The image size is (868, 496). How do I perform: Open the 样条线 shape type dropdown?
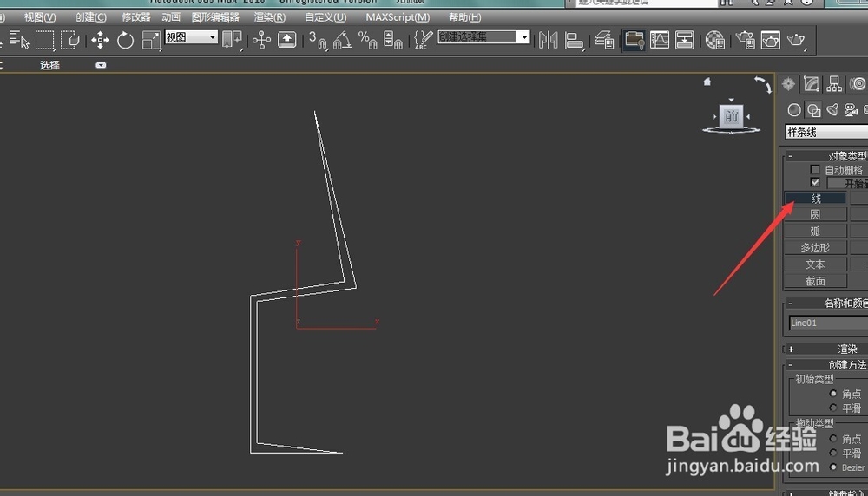point(826,132)
